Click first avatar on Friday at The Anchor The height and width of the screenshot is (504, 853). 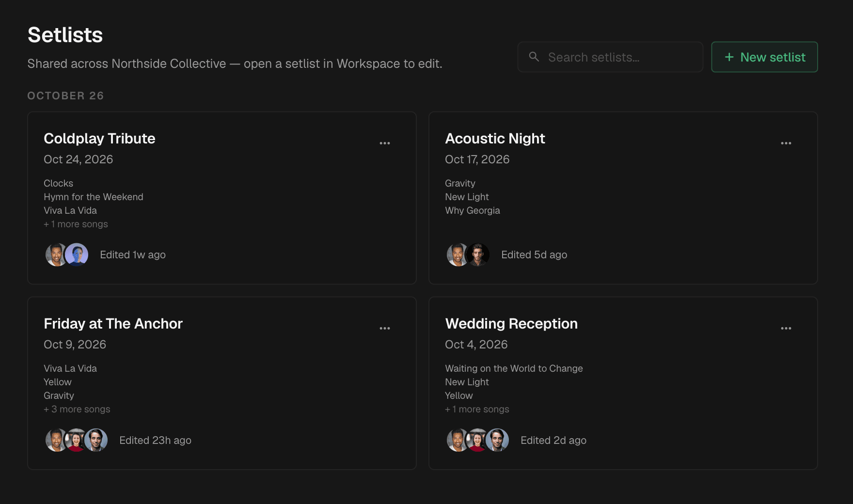point(56,440)
